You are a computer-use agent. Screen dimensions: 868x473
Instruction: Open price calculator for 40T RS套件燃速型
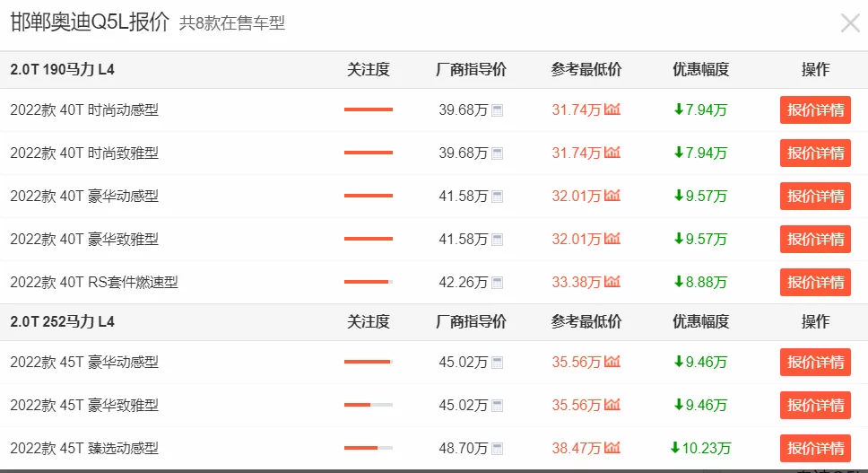point(497,283)
